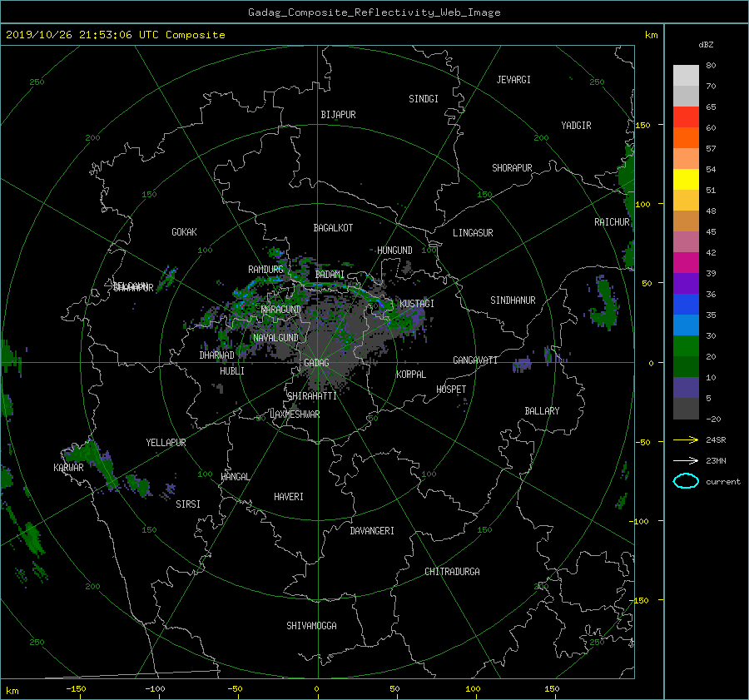The width and height of the screenshot is (749, 700).
Task: Click the SINDGI city label
Action: pyautogui.click(x=424, y=99)
